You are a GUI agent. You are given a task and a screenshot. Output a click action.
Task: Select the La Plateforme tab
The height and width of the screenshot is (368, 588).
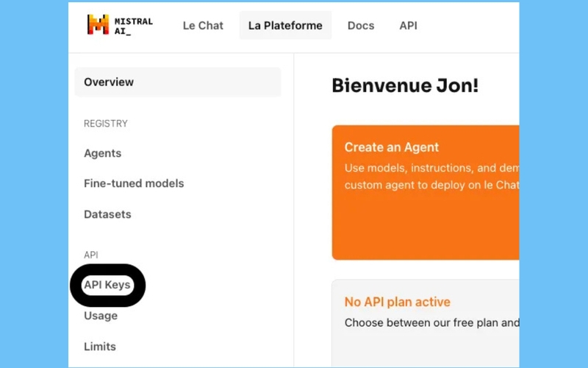285,26
